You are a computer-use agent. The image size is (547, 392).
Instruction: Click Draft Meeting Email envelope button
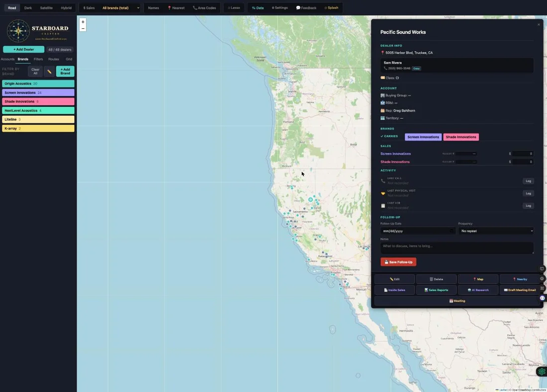point(520,290)
